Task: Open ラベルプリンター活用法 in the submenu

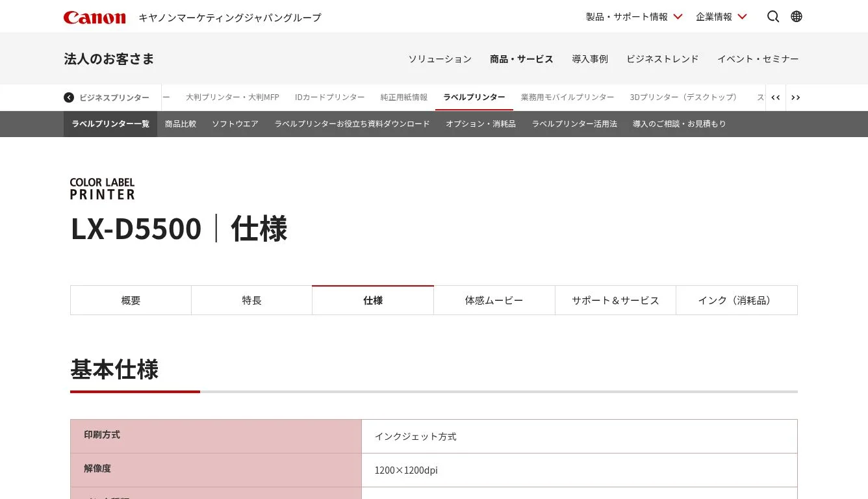Action: (574, 123)
